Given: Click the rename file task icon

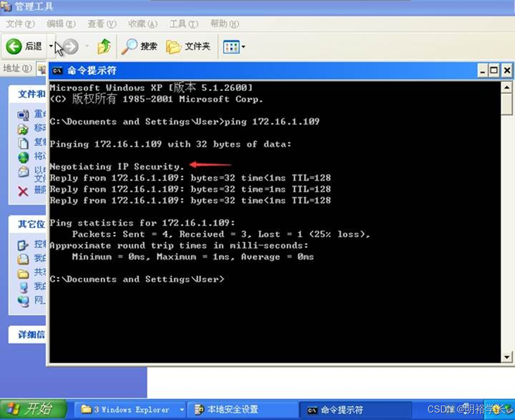Looking at the screenshot, I should pos(23,115).
